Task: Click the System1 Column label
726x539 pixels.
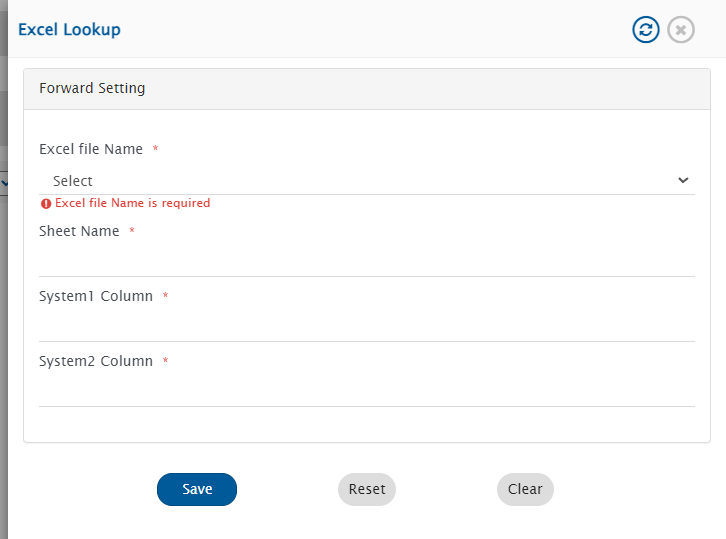Action: pyautogui.click(x=96, y=296)
